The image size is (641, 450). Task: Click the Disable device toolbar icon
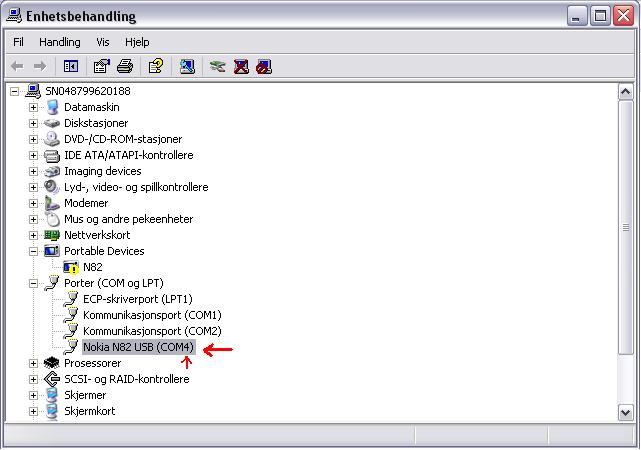click(264, 66)
